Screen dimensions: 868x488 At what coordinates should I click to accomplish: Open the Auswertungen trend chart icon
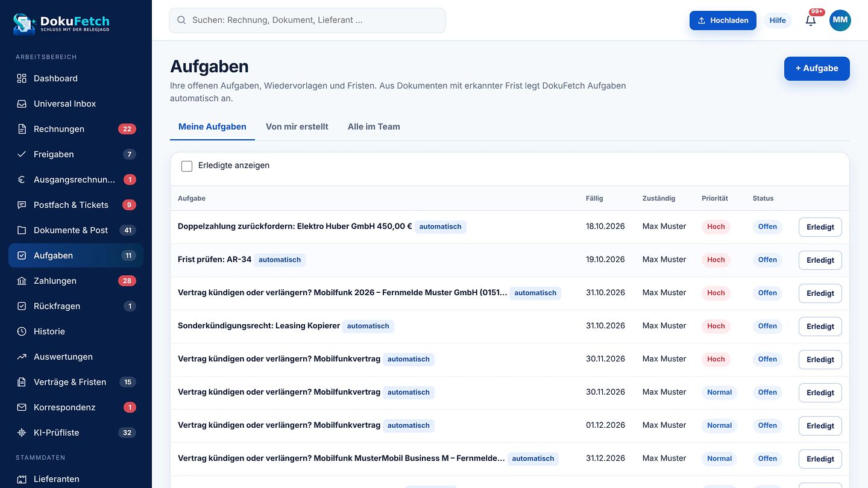tap(22, 357)
